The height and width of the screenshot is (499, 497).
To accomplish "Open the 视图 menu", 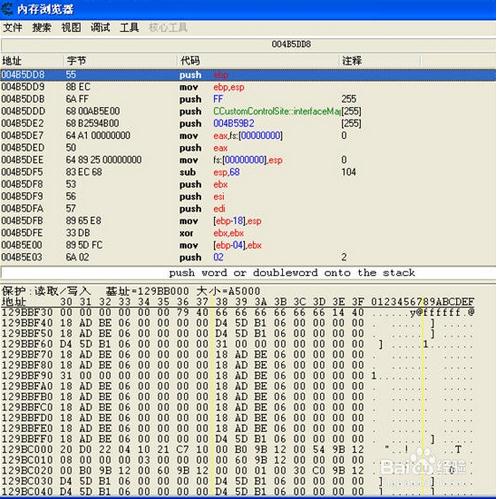I will 71,28.
